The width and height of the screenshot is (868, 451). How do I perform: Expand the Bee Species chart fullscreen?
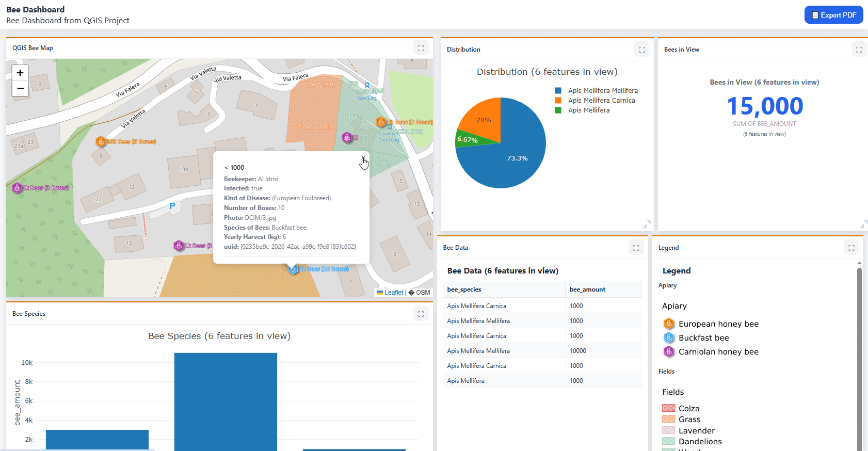[x=421, y=314]
